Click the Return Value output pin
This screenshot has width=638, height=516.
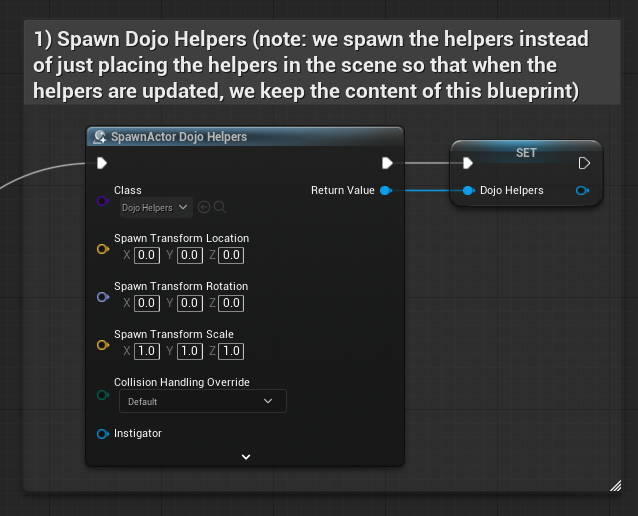385,190
